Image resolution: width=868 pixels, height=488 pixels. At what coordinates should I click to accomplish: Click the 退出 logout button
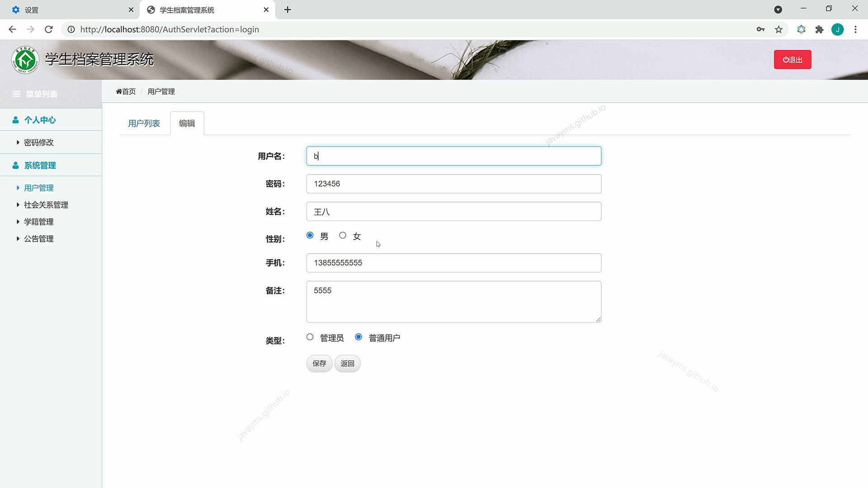[x=793, y=59]
